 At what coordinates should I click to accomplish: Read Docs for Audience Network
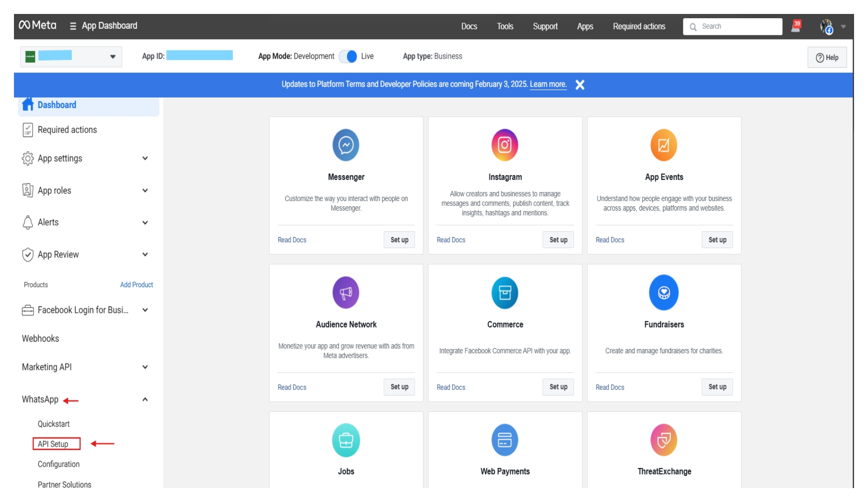click(292, 387)
